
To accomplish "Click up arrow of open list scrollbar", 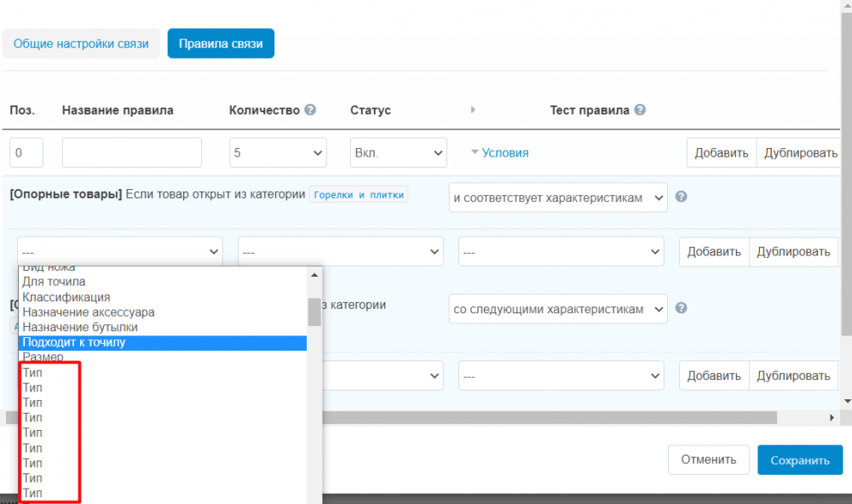I will (x=314, y=274).
